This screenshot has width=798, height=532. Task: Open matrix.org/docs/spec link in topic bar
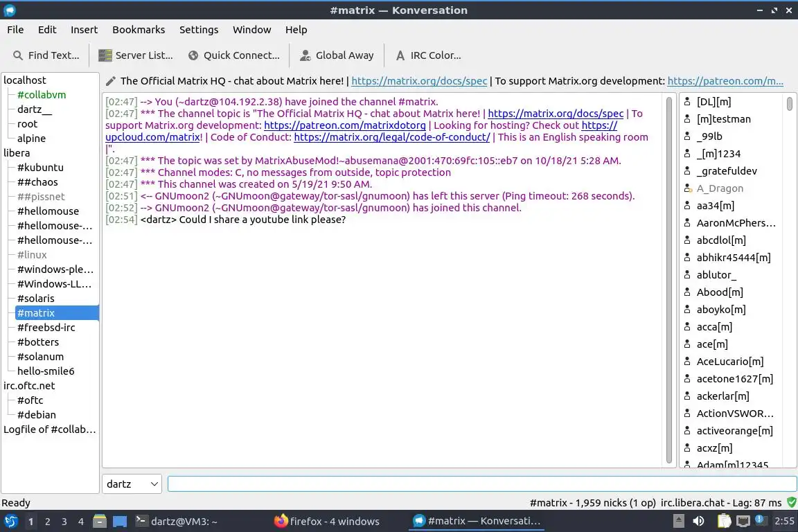tap(419, 81)
